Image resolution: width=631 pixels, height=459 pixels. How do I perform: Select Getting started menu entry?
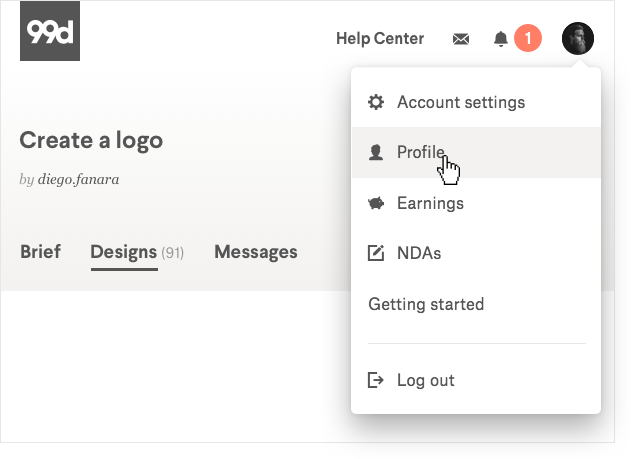426,304
